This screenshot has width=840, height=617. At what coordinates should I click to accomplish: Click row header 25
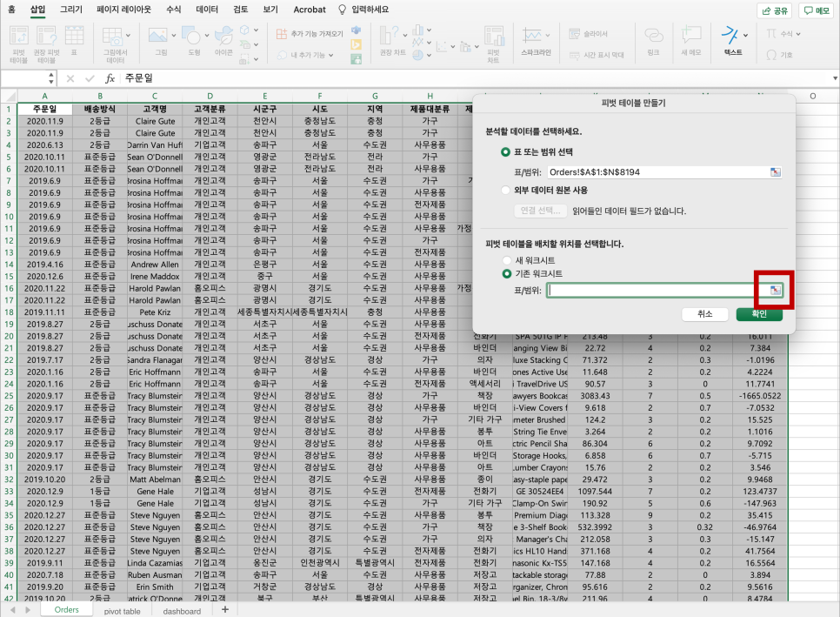click(9, 396)
